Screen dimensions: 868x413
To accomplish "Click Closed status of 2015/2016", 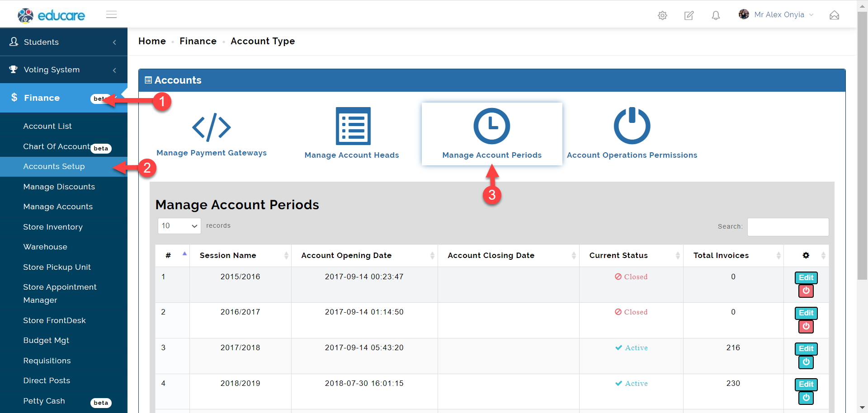I will [631, 277].
